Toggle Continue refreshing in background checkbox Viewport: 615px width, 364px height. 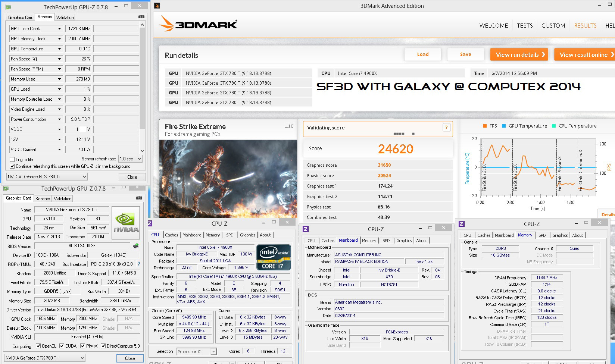coord(12,166)
